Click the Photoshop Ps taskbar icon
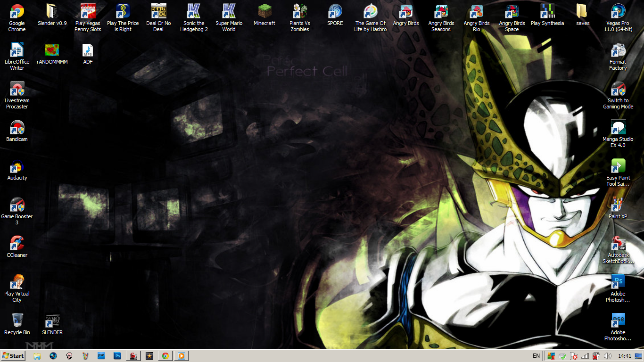The image size is (644, 362). [x=117, y=356]
